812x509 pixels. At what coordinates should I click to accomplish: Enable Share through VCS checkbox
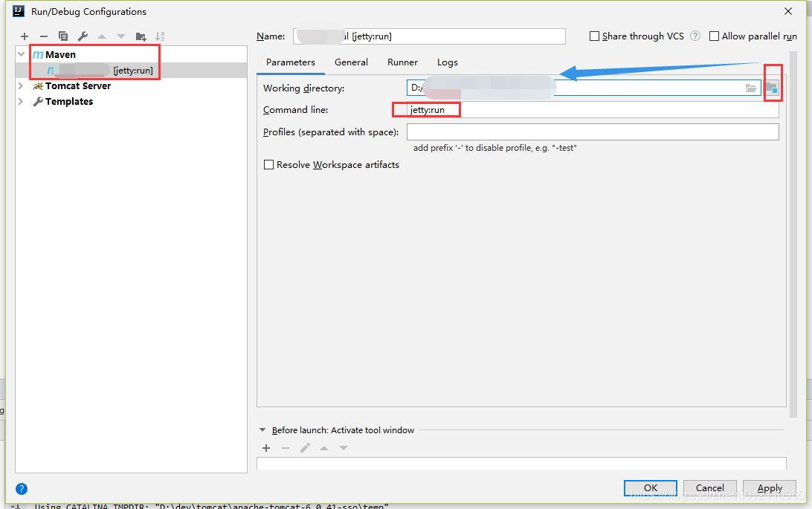(x=595, y=36)
